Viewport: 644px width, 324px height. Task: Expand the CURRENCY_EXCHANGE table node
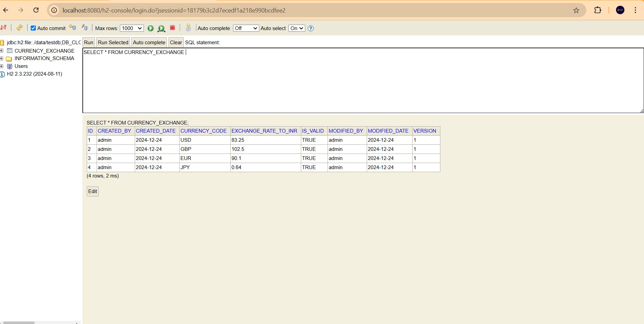click(x=2, y=51)
